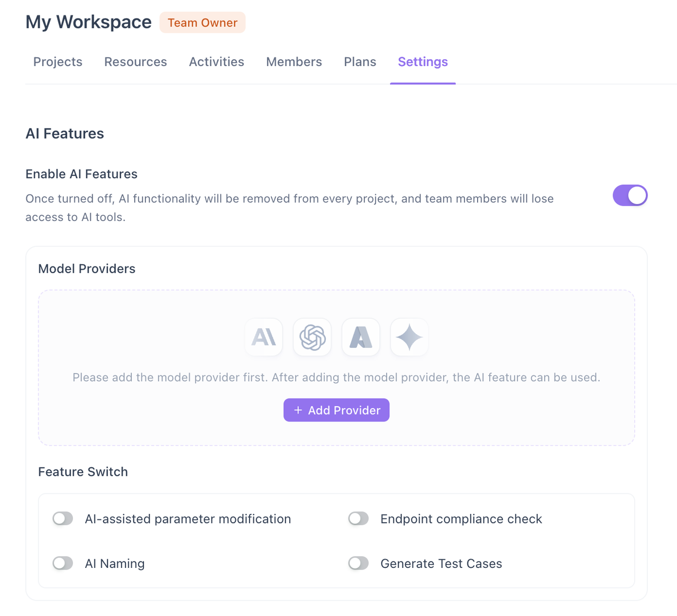Open the Plans tab
This screenshot has width=677, height=616.
tap(360, 62)
